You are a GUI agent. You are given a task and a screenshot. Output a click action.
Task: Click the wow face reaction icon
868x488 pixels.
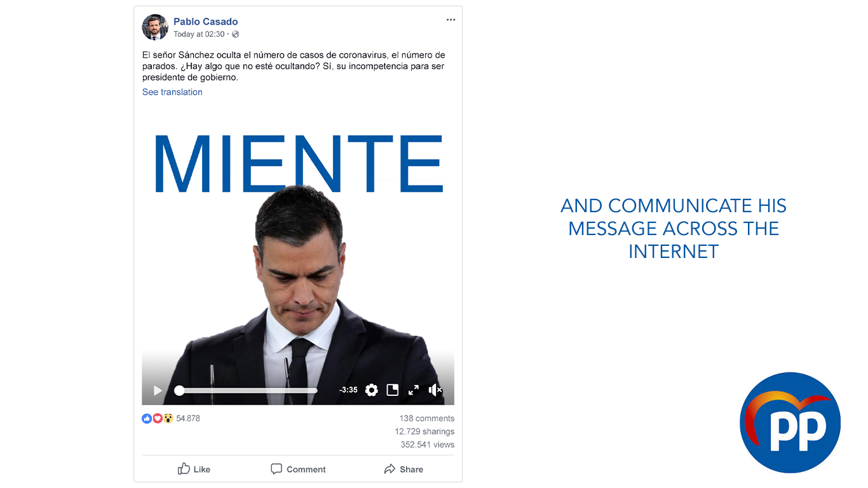click(x=168, y=418)
